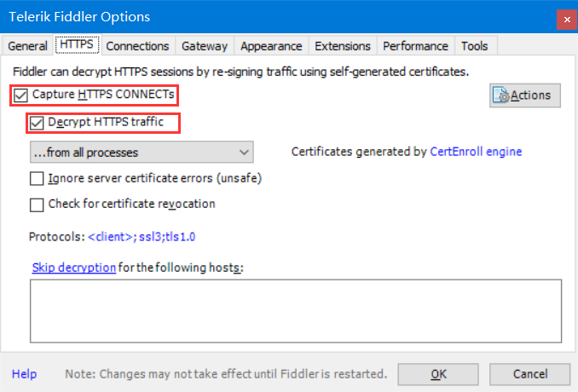This screenshot has height=392, width=578.
Task: Confirm with the OK button
Action: click(438, 374)
